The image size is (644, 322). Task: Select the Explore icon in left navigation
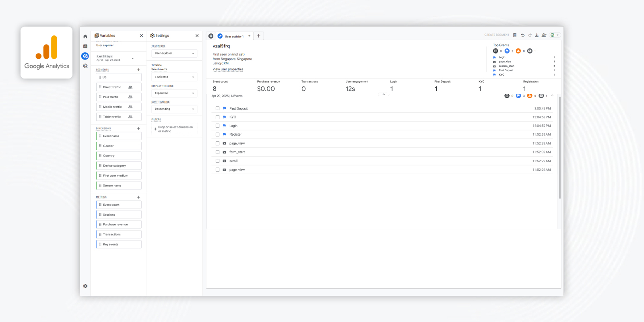click(x=85, y=56)
